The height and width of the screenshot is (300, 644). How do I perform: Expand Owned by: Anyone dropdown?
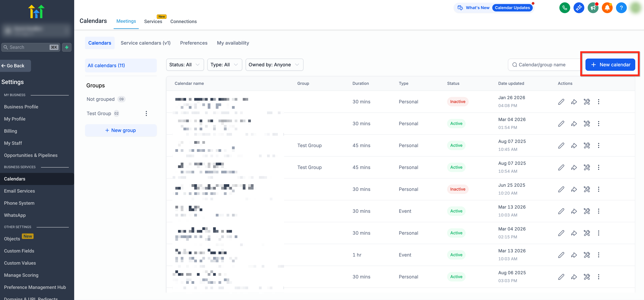point(274,65)
